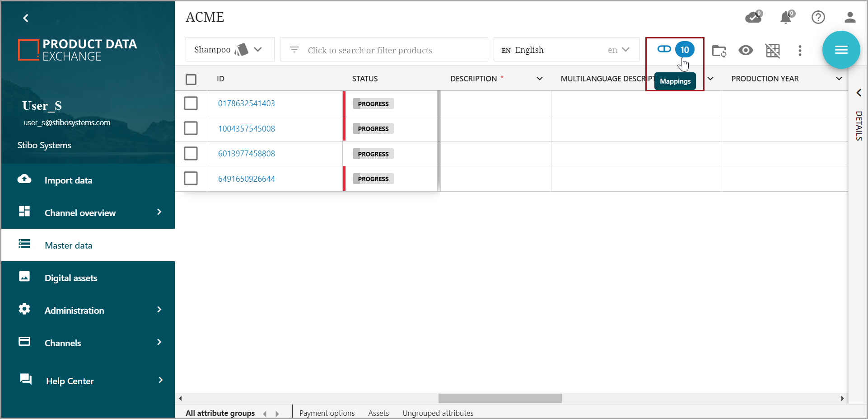Click the Mappings link icon
The image size is (868, 419).
pyautogui.click(x=664, y=49)
